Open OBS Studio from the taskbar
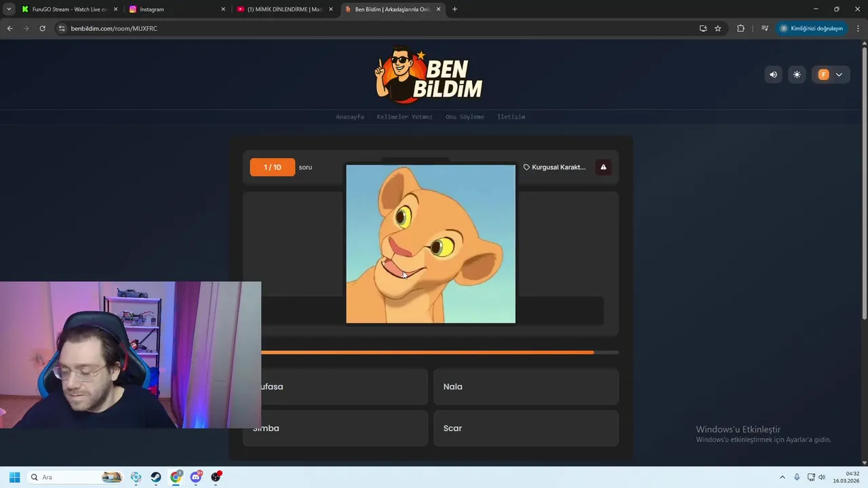868x488 pixels. pyautogui.click(x=216, y=477)
